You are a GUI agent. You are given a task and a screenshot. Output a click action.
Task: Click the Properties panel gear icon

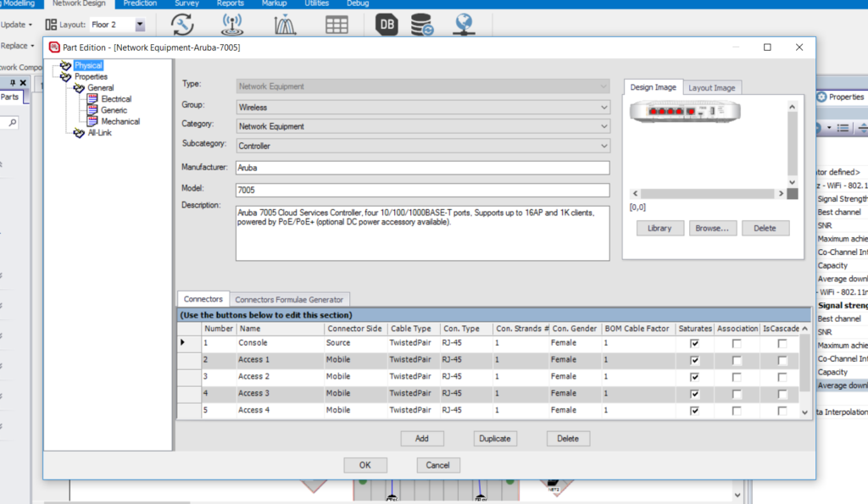(821, 97)
